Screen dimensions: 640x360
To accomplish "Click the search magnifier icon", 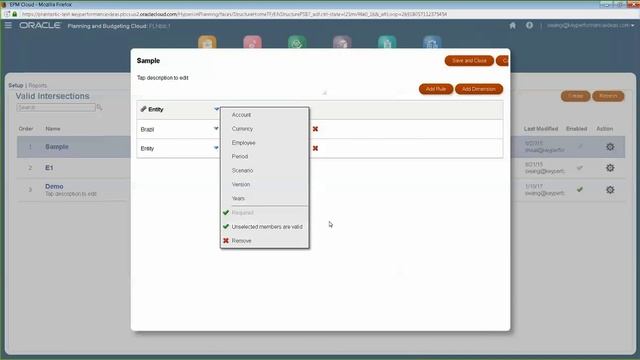I will (100, 107).
